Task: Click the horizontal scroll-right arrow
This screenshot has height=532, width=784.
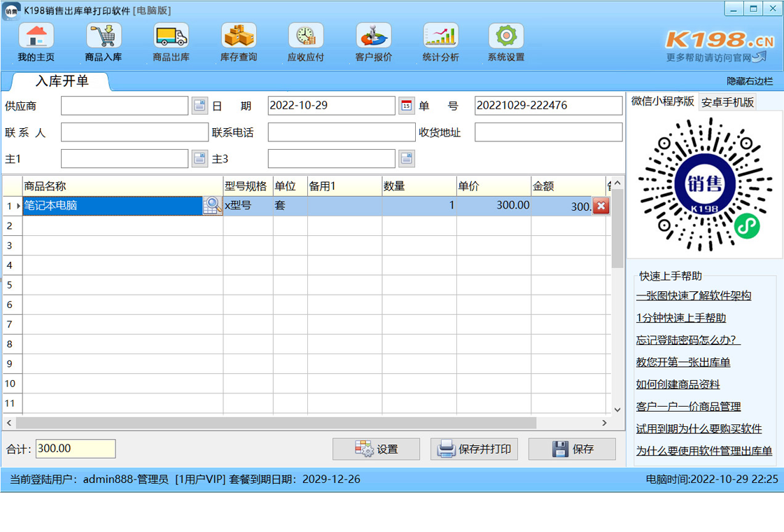Action: 605,423
